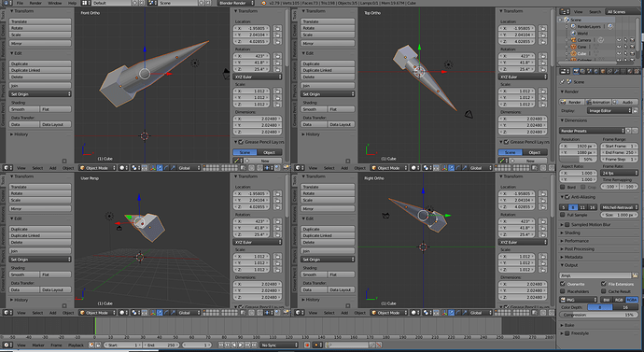Toggle Cube visibility eye in outliner
Image resolution: width=644 pixels, height=352 pixels.
tap(619, 54)
